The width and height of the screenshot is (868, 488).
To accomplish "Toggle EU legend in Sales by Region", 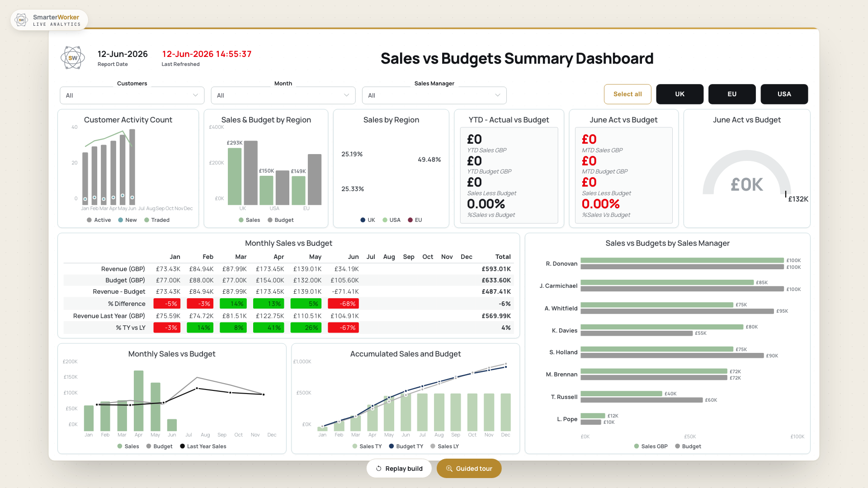I will [x=415, y=220].
